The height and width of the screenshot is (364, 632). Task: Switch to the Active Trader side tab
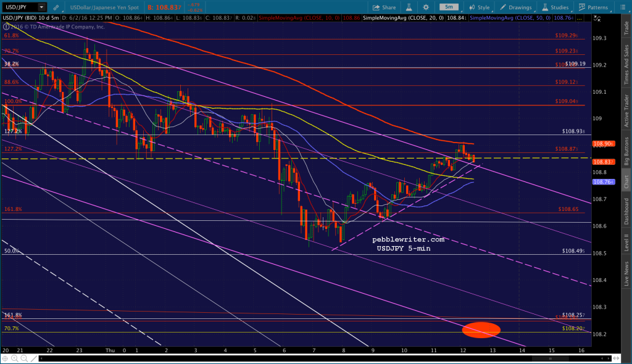[x=626, y=110]
